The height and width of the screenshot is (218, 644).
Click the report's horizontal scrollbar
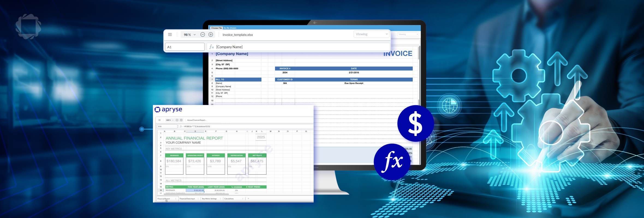(196, 194)
